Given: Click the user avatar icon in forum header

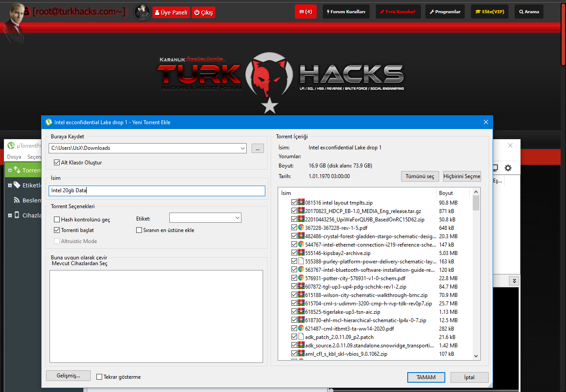Looking at the screenshot, I should coord(142,12).
